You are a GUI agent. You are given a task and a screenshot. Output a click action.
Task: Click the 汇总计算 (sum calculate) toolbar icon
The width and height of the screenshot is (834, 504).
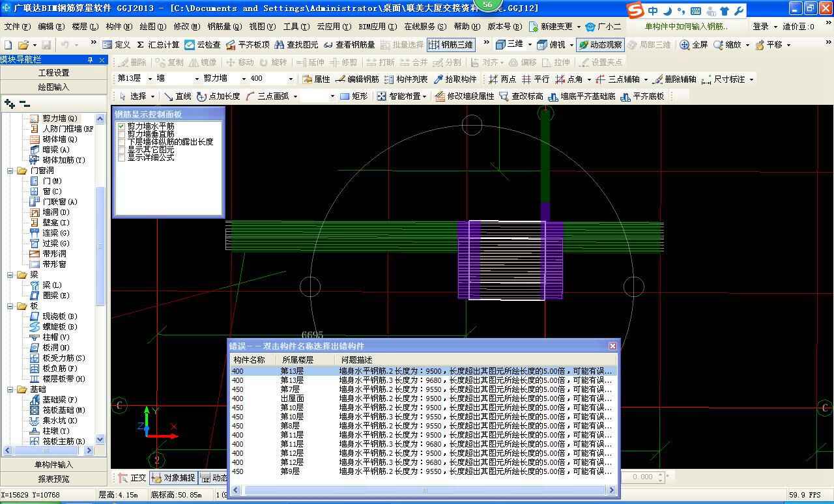[x=158, y=45]
